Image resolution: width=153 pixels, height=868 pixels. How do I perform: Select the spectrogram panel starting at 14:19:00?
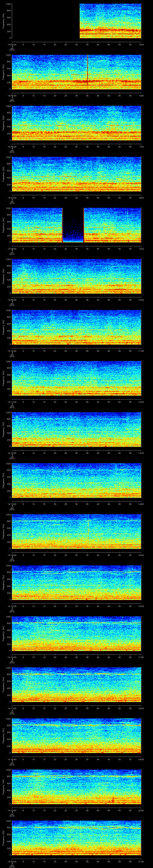pos(77,786)
